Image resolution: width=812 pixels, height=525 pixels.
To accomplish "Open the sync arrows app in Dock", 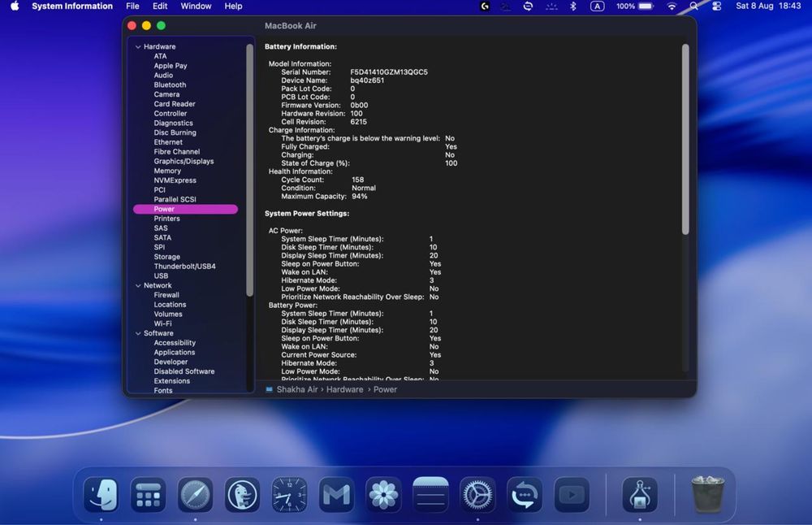I will [525, 495].
